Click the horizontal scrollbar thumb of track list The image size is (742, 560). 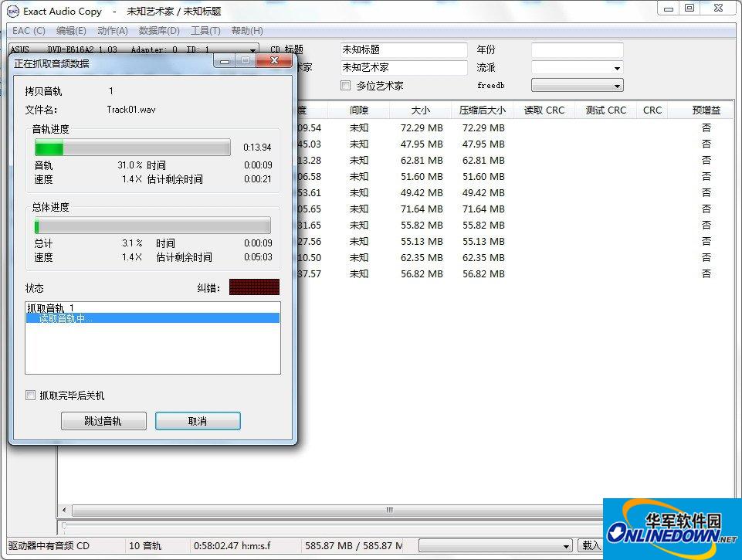click(337, 511)
